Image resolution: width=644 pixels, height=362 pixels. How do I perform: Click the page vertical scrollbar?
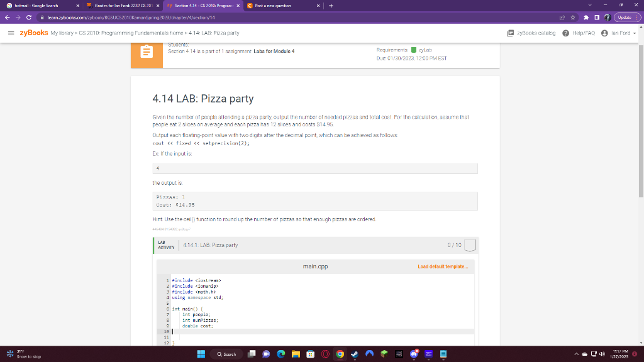(x=641, y=121)
